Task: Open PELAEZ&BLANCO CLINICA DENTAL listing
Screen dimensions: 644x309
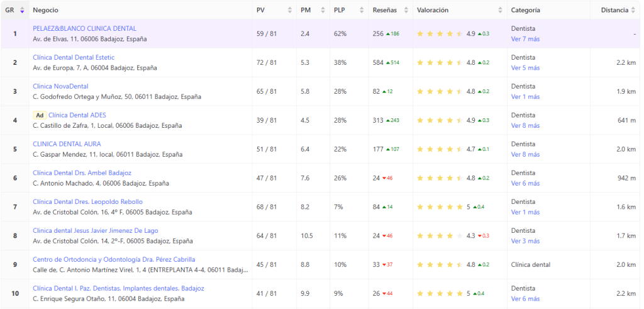Action: point(84,29)
